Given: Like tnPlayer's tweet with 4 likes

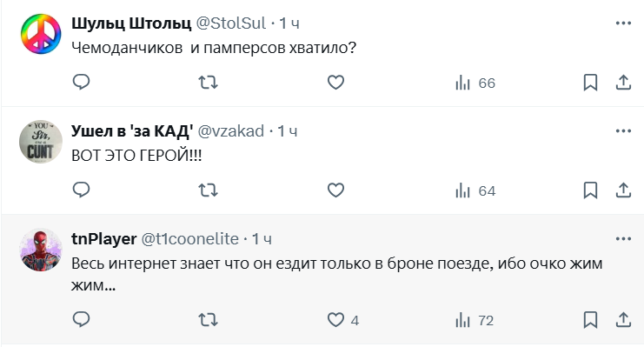Looking at the screenshot, I should [x=343, y=320].
